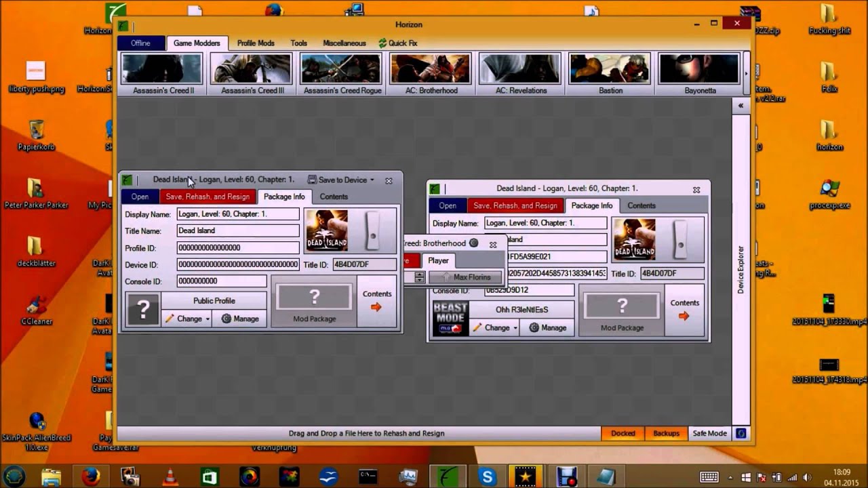Click the Quick Fix tab
This screenshot has height=488, width=868.
click(397, 43)
